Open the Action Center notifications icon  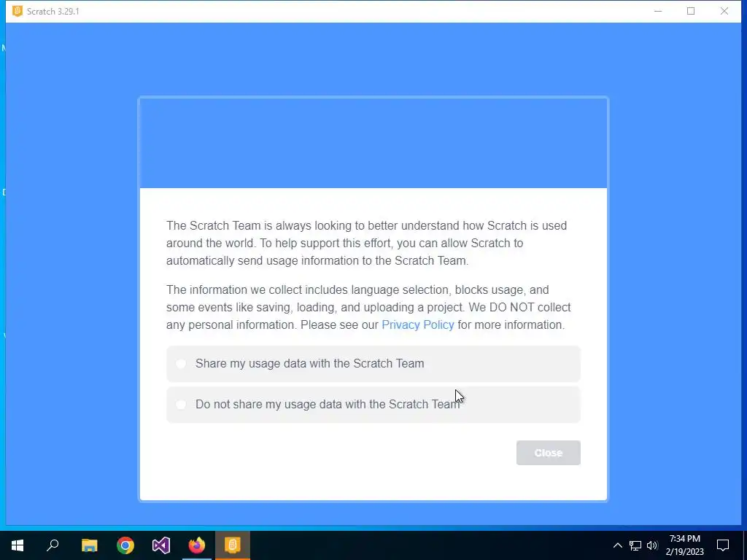click(723, 545)
